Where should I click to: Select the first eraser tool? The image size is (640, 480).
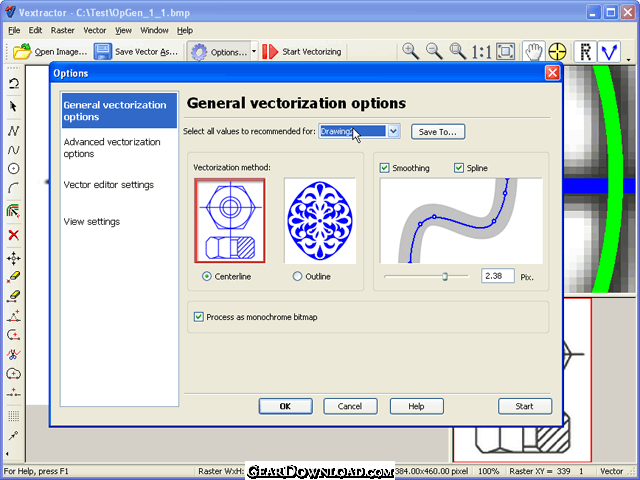click(13, 277)
